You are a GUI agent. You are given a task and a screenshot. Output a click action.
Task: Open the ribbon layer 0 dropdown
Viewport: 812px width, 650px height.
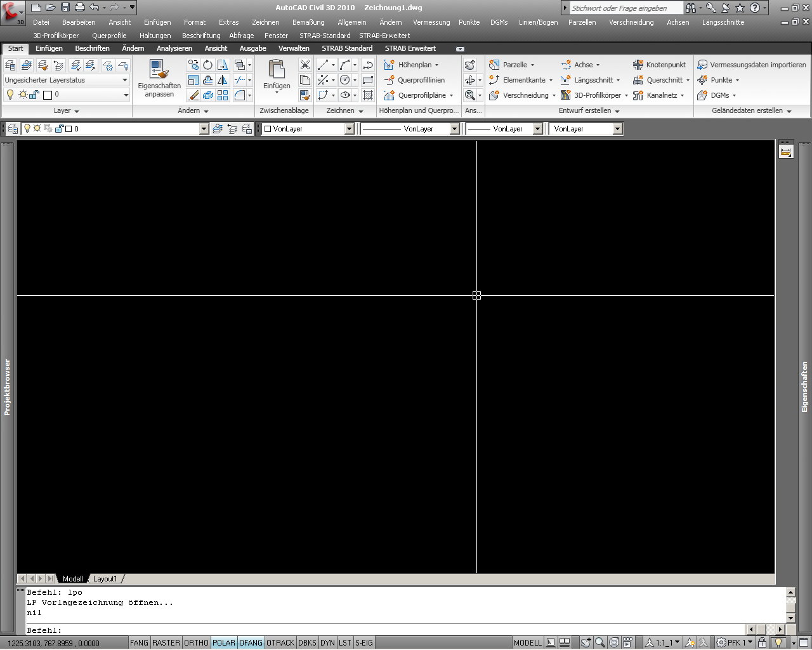(x=66, y=95)
